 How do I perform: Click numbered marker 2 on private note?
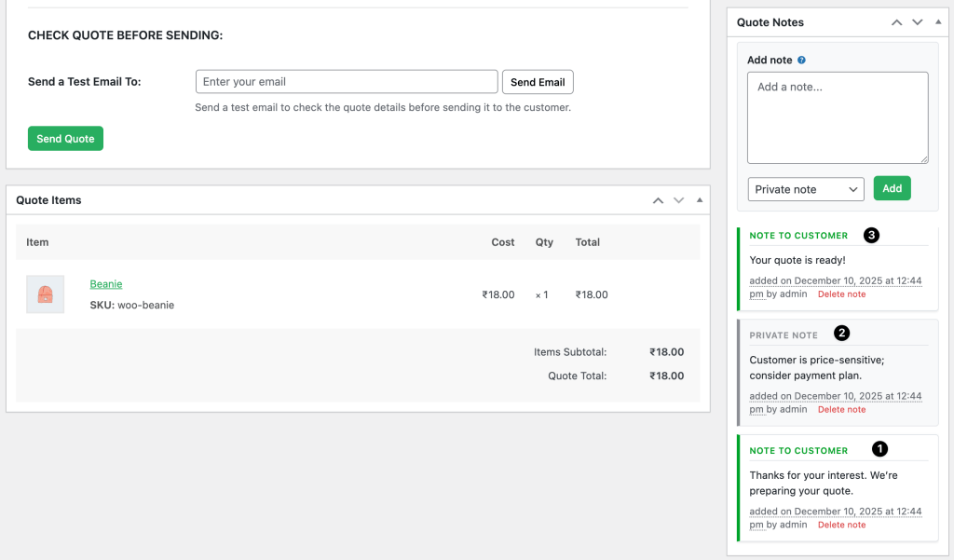pyautogui.click(x=841, y=333)
